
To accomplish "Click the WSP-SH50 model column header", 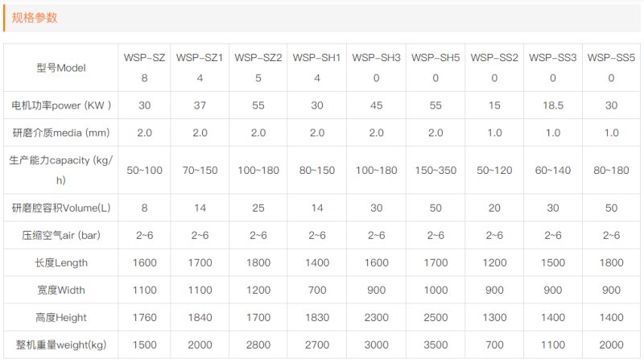I will 436,68.
